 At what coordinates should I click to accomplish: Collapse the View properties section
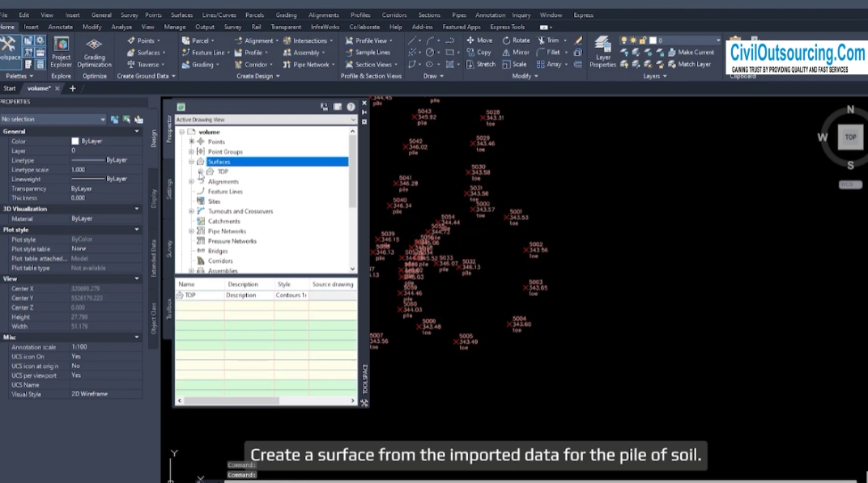137,279
